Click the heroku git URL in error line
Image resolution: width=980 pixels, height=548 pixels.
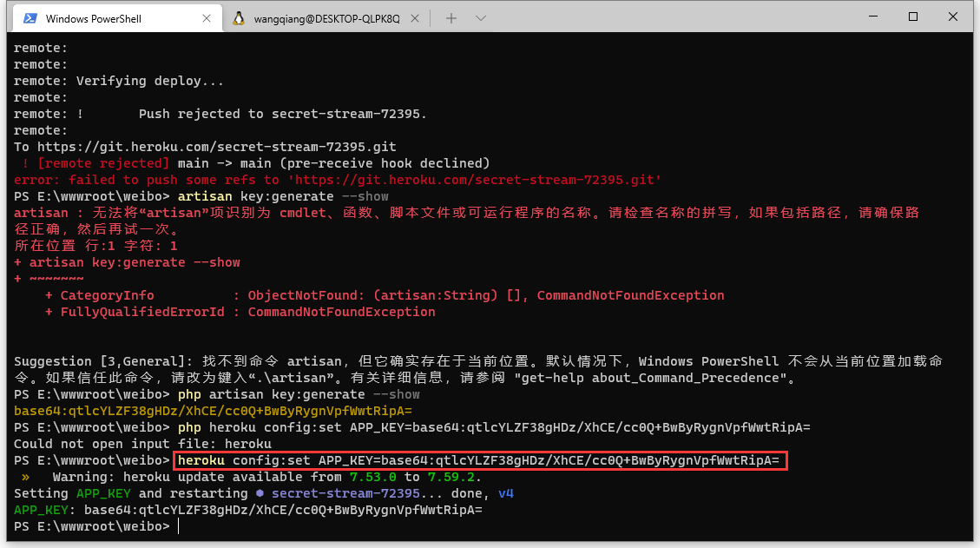pyautogui.click(x=475, y=180)
